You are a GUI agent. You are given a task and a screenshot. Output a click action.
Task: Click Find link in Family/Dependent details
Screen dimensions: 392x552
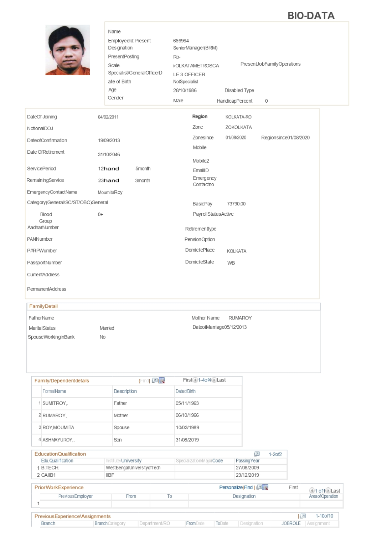[144, 380]
